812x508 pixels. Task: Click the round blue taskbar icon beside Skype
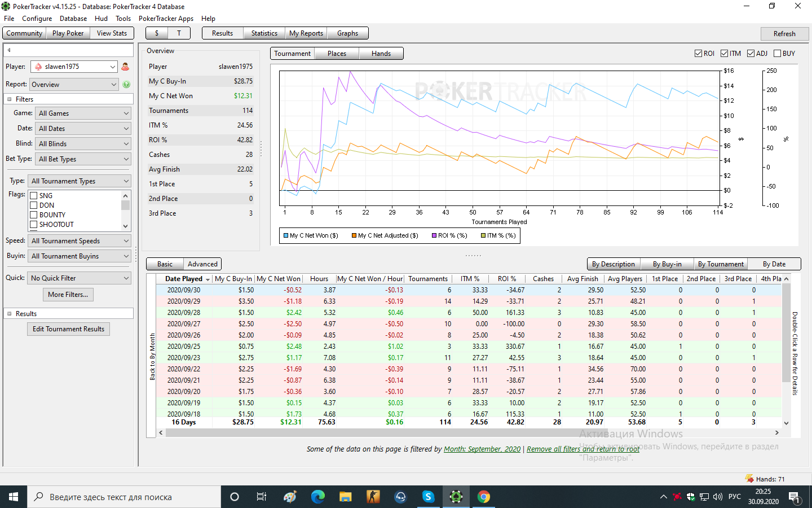[x=401, y=497]
